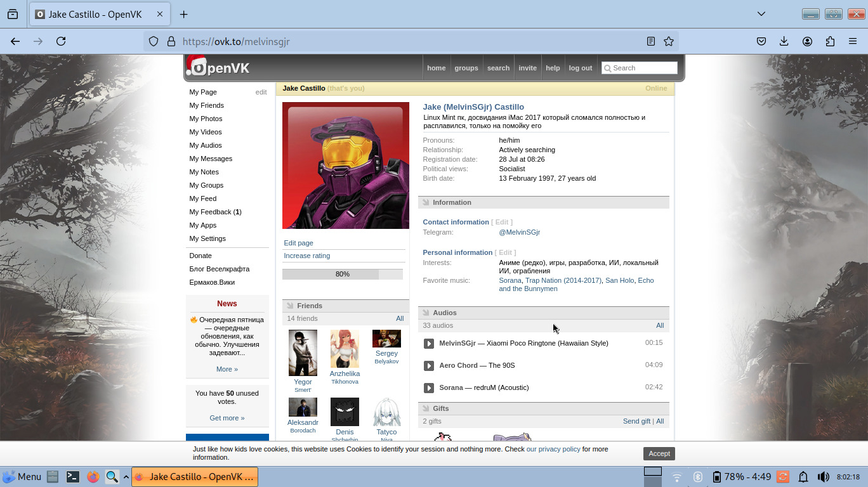Click Send gift link
The height and width of the screenshot is (487, 868).
[x=636, y=421]
